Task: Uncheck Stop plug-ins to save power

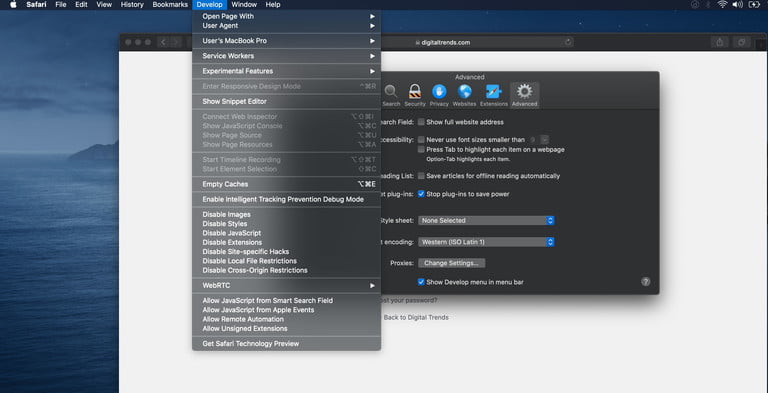Action: tap(421, 194)
